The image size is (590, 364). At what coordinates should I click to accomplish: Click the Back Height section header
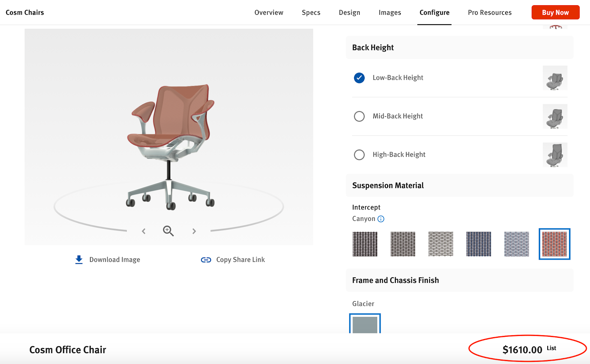click(459, 48)
